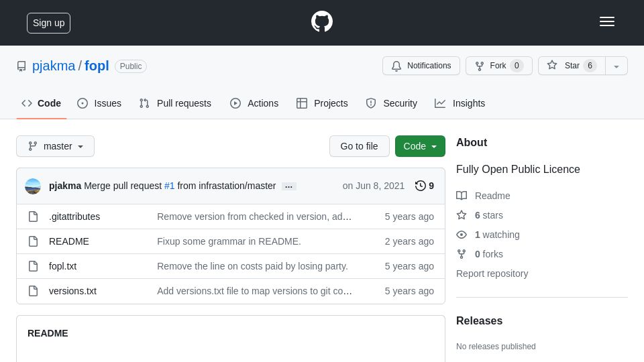Screen dimensions: 644x362
Task: Click the 'on Jun 8, 2021' commit date
Action: [374, 186]
